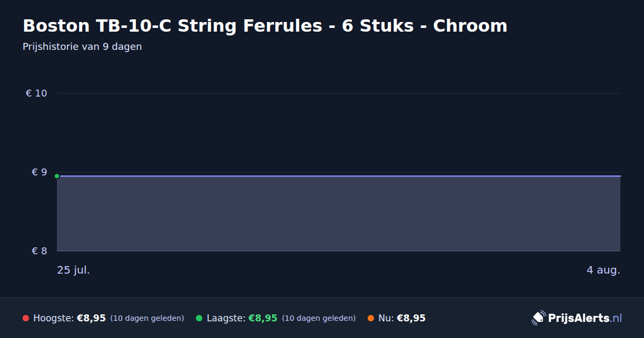Click the € 10 axis label
Viewport: 644px width, 338px height.
[36, 93]
